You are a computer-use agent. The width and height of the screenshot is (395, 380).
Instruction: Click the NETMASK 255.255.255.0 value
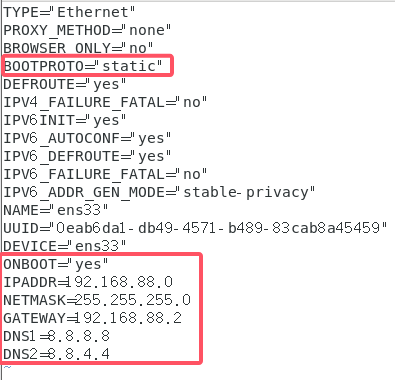coord(132,300)
